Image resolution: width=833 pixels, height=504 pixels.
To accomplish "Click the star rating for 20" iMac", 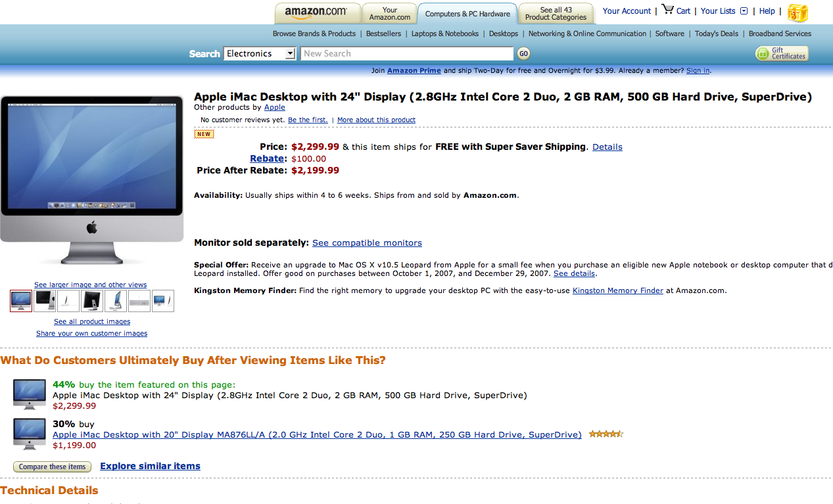I will tap(606, 434).
